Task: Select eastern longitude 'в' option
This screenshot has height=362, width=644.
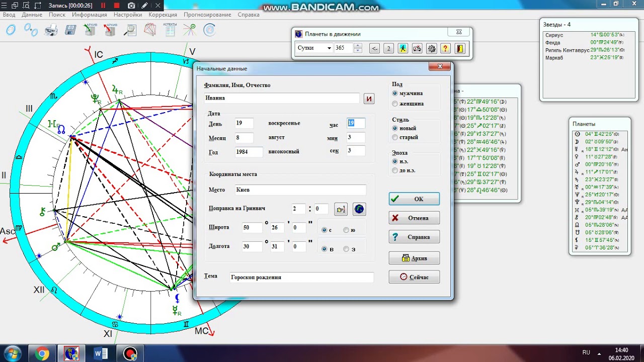Action: 328,249
